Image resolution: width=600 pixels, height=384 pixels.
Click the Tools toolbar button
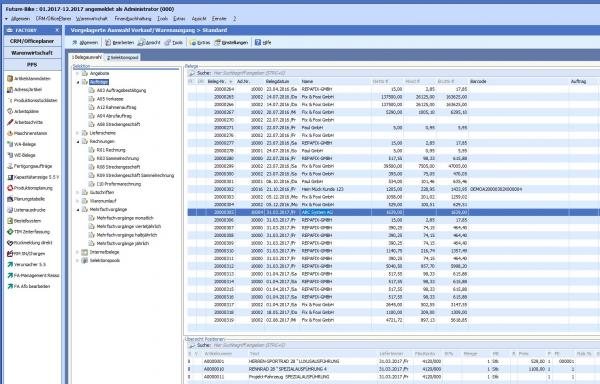coord(174,42)
